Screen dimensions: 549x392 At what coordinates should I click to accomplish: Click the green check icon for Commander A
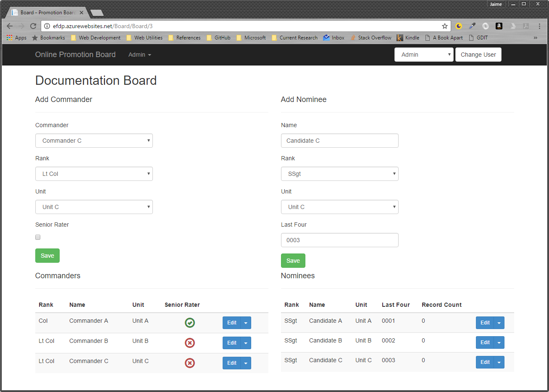pyautogui.click(x=190, y=323)
